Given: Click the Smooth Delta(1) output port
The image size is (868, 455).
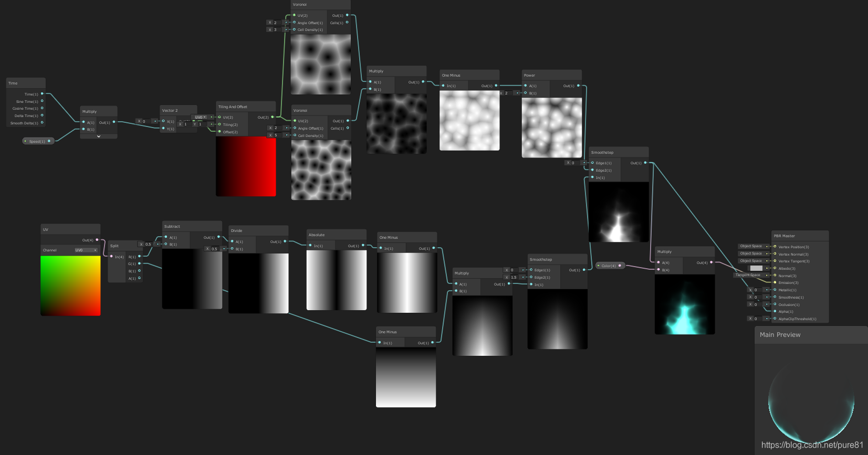Looking at the screenshot, I should [x=42, y=123].
